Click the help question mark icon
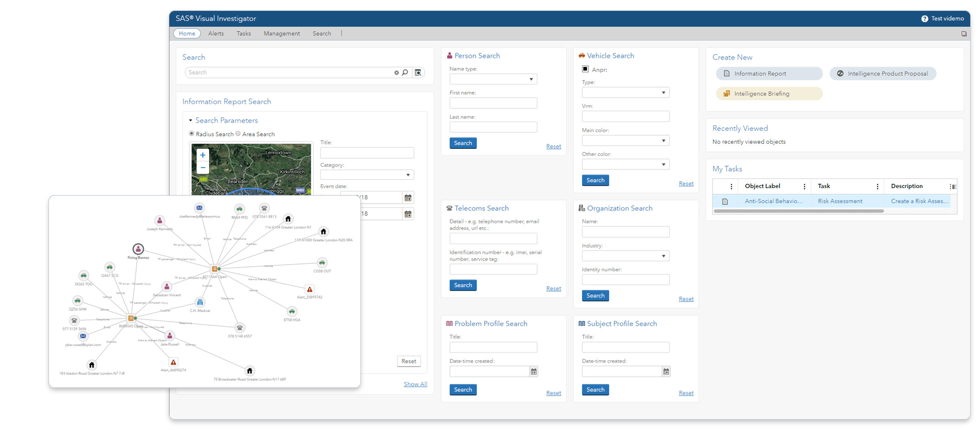Viewport: 980px width, 430px height. tap(924, 19)
